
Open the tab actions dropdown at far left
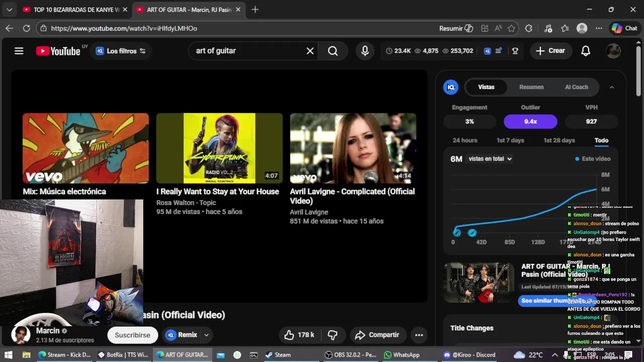(9, 10)
